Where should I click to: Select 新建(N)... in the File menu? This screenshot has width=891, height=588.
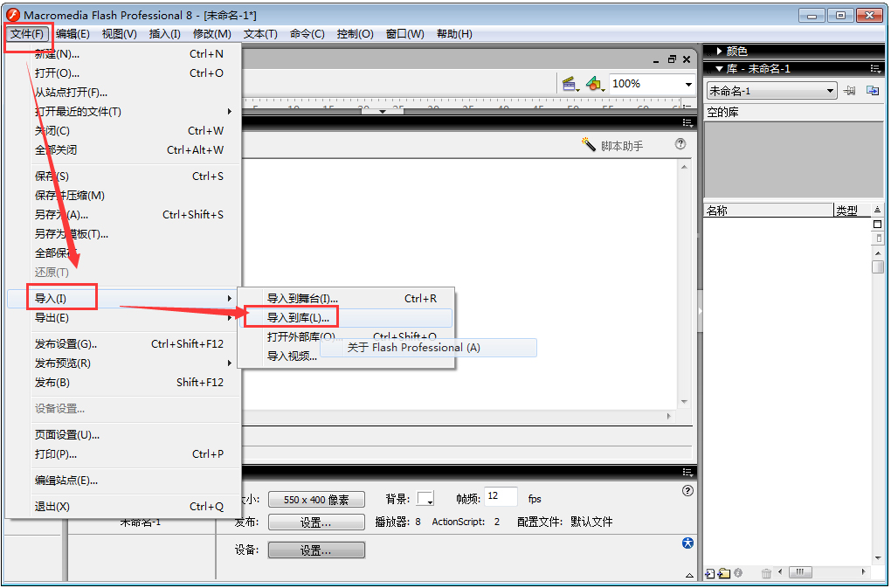124,54
